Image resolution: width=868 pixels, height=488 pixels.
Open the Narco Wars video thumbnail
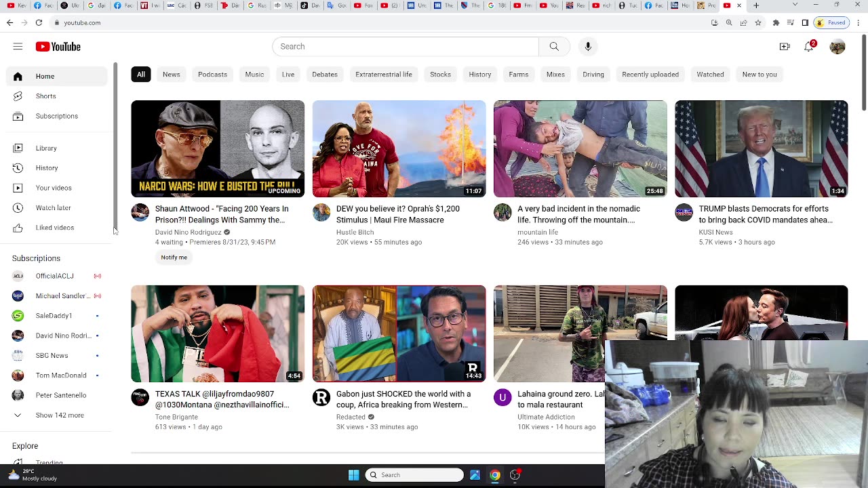click(x=218, y=149)
